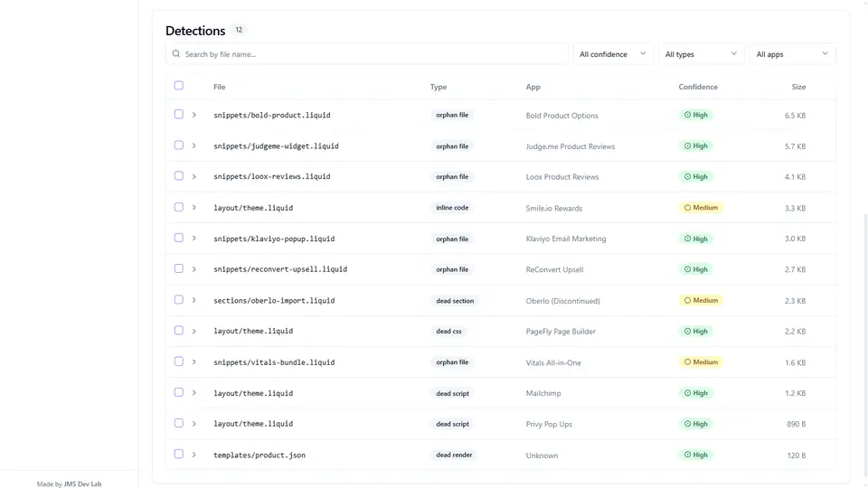Open the JMS Dev Lab link
The width and height of the screenshot is (868, 488).
(82, 483)
